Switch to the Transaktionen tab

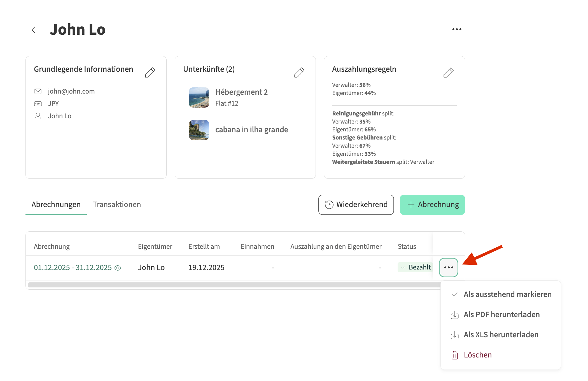tap(117, 205)
